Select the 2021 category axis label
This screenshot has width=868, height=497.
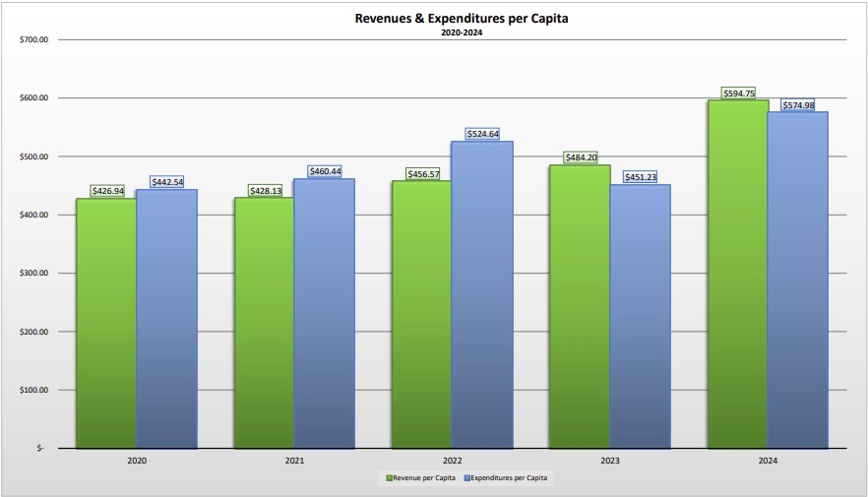(294, 460)
